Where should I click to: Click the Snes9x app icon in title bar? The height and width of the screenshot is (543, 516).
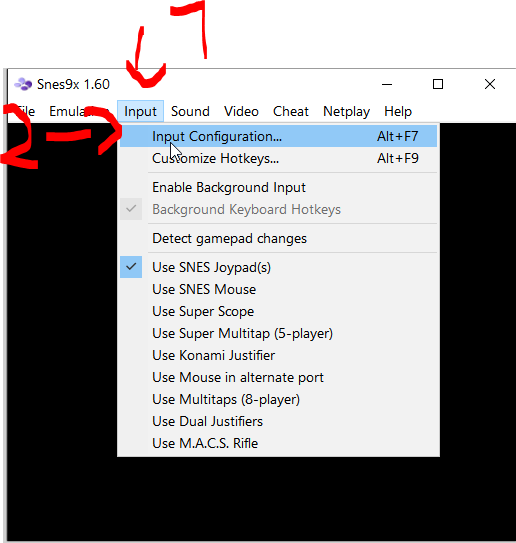23,84
